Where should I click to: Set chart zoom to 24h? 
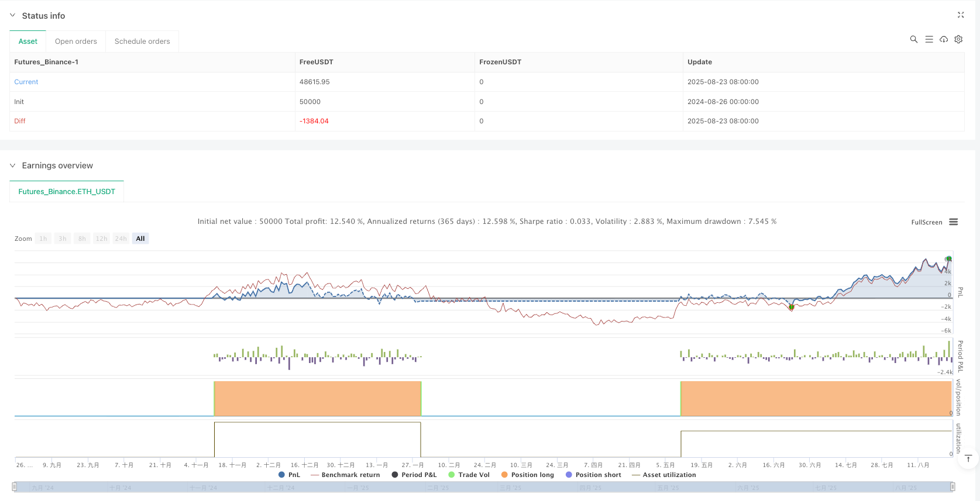click(x=121, y=239)
